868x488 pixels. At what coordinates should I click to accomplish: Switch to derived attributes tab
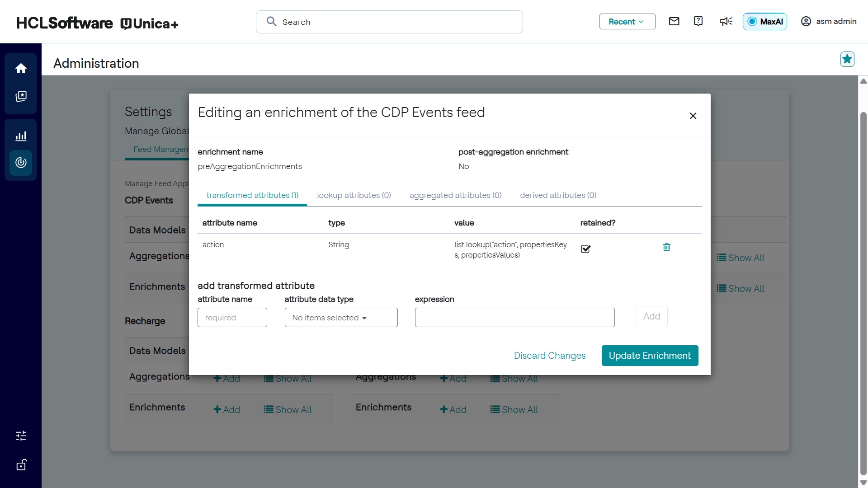click(558, 195)
